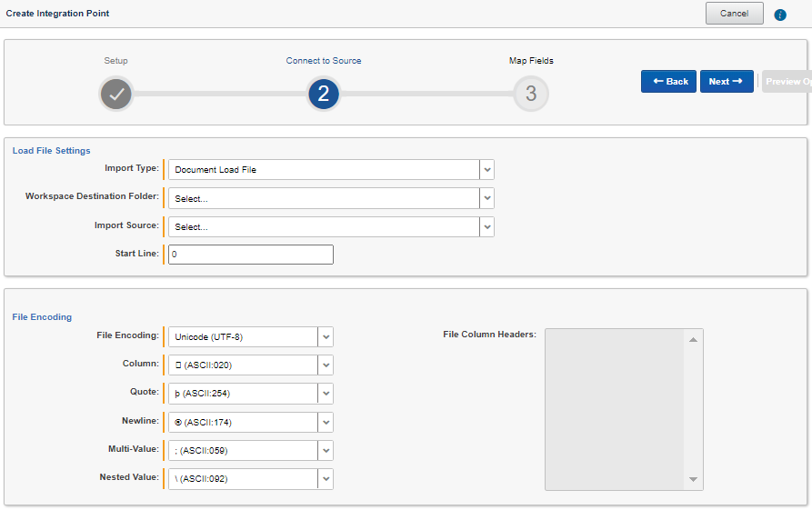Screen dimensions: 812x510
Task: Click the completed Setup step checkmark circle
Action: point(116,94)
